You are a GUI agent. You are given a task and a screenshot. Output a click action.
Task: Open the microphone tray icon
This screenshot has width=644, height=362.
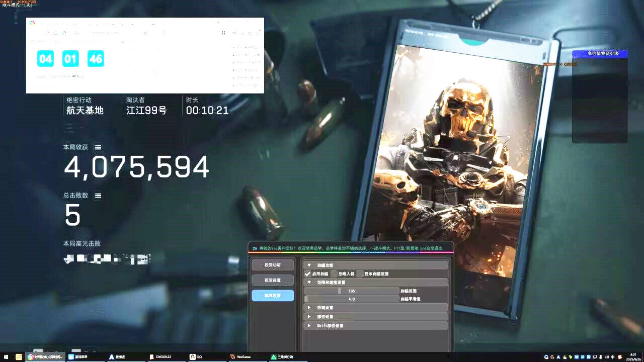600,356
